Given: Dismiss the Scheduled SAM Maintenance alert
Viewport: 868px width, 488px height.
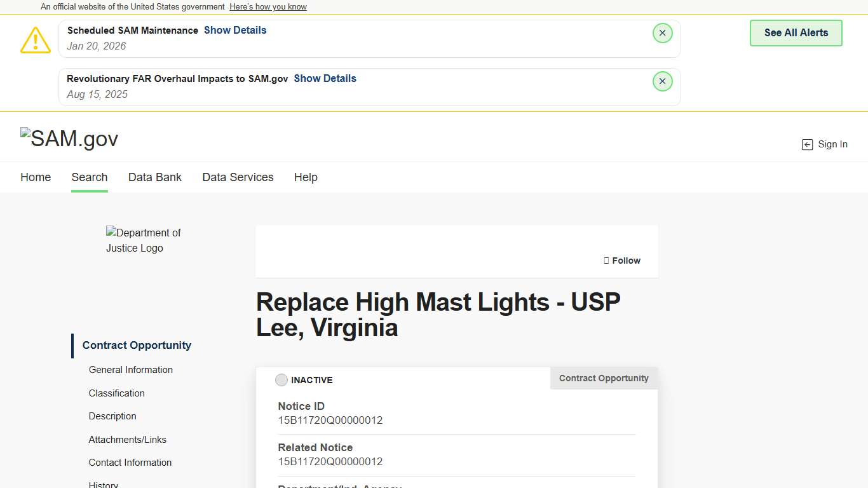Looking at the screenshot, I should 662,33.
